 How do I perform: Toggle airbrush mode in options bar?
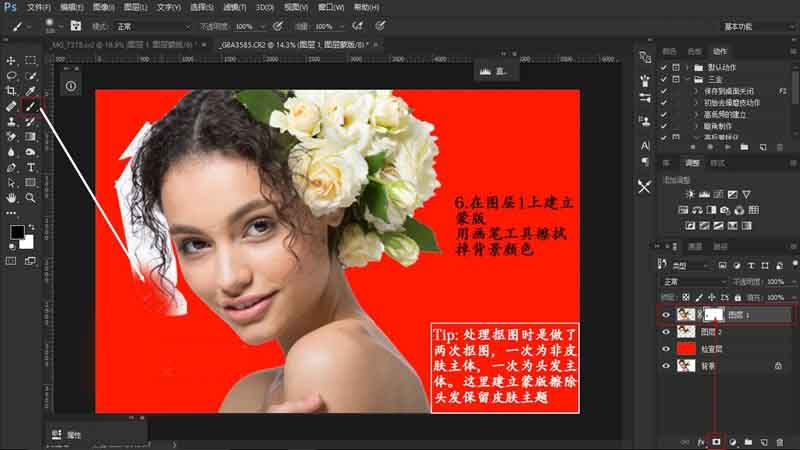(358, 26)
